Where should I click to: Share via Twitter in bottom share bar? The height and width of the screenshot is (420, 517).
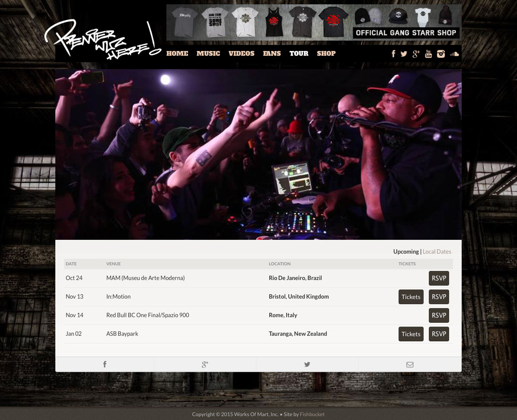click(307, 364)
